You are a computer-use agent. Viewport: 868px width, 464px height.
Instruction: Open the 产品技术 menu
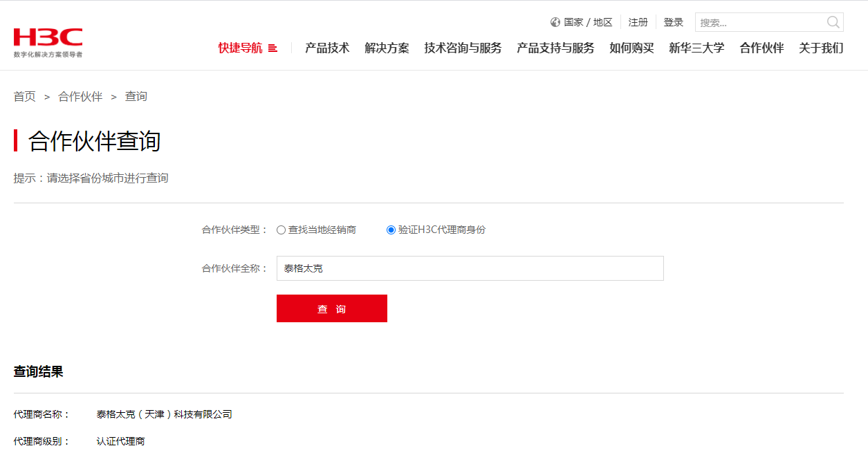[x=327, y=48]
